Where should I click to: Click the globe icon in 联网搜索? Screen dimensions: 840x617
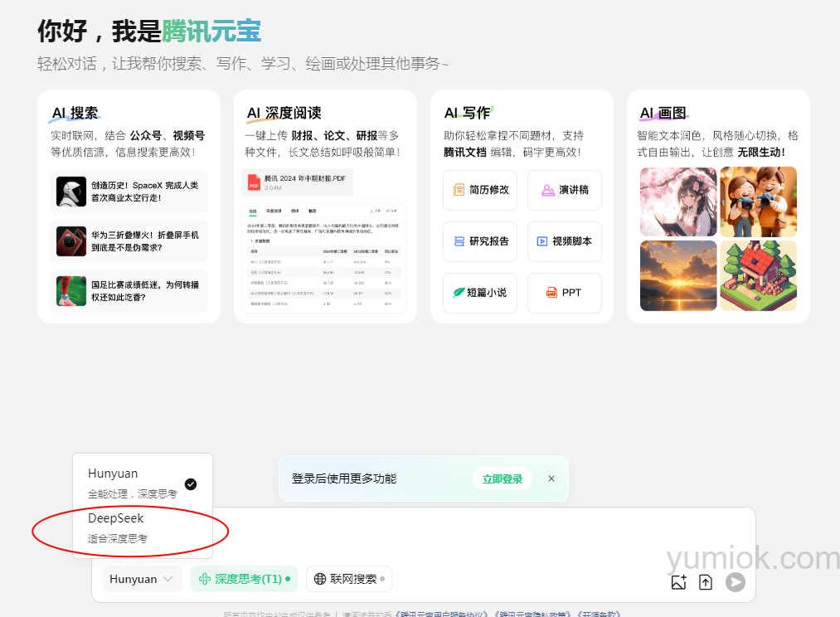pyautogui.click(x=320, y=579)
